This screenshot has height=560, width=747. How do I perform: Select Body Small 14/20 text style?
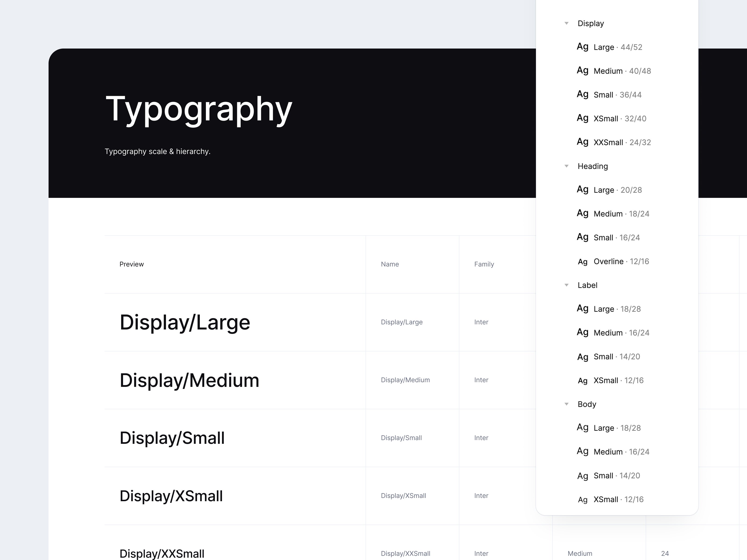click(609, 476)
